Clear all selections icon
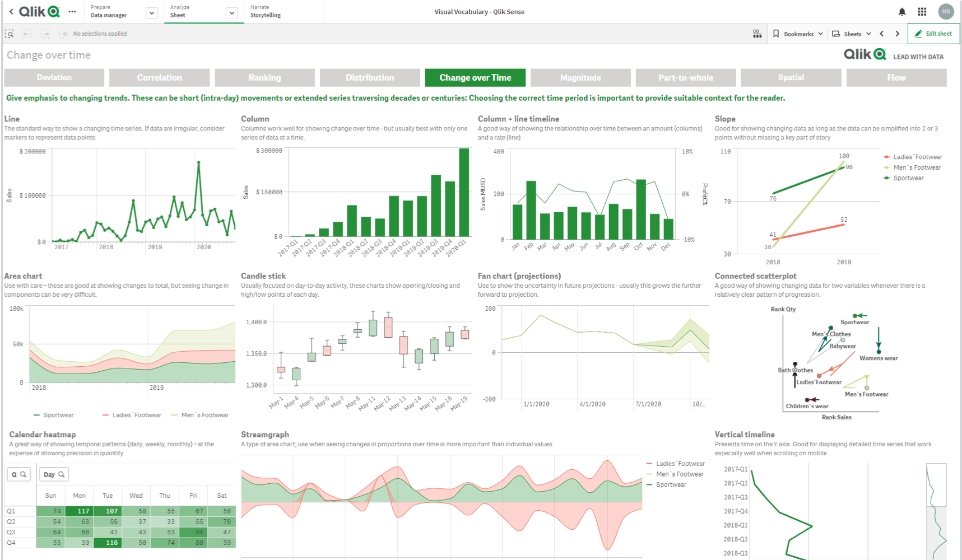 (63, 34)
